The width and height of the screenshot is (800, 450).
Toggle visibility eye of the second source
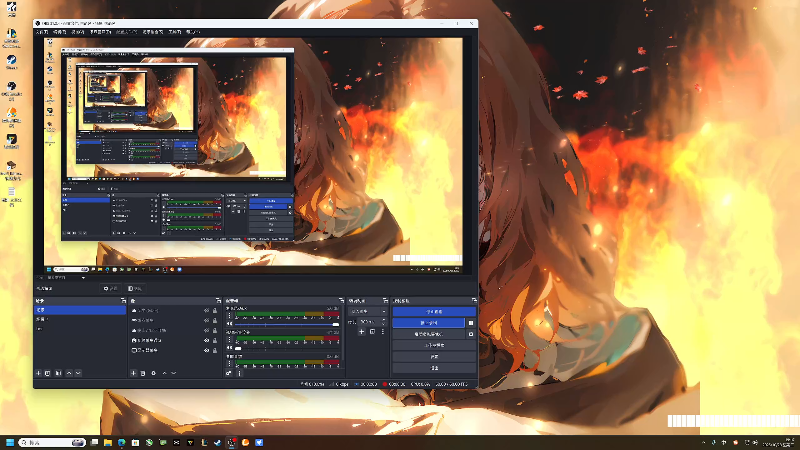coord(207,320)
